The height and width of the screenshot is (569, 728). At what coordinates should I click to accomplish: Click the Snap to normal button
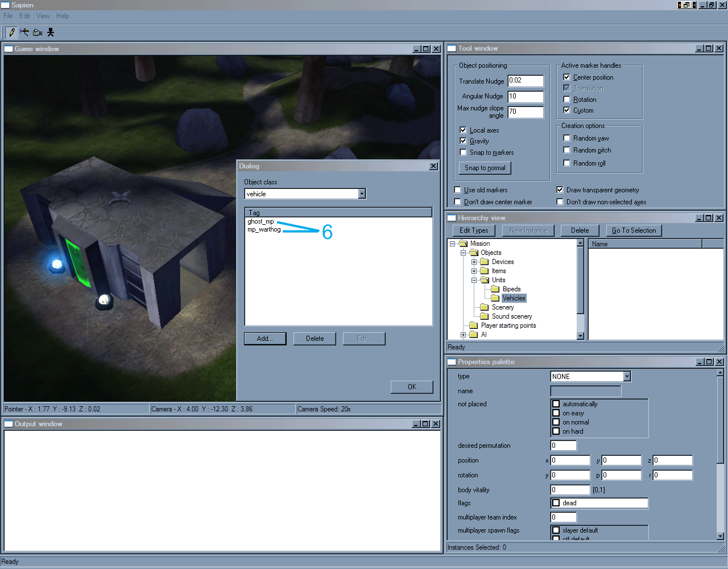coord(485,168)
